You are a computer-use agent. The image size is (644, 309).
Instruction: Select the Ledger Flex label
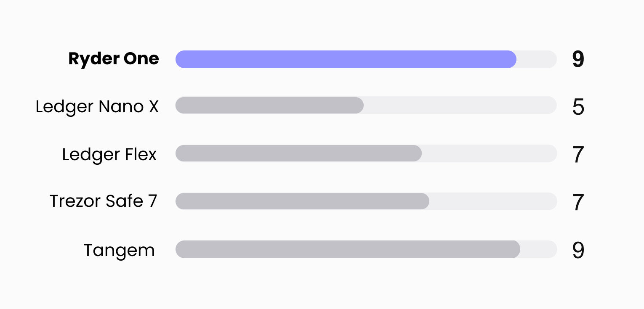[109, 154]
